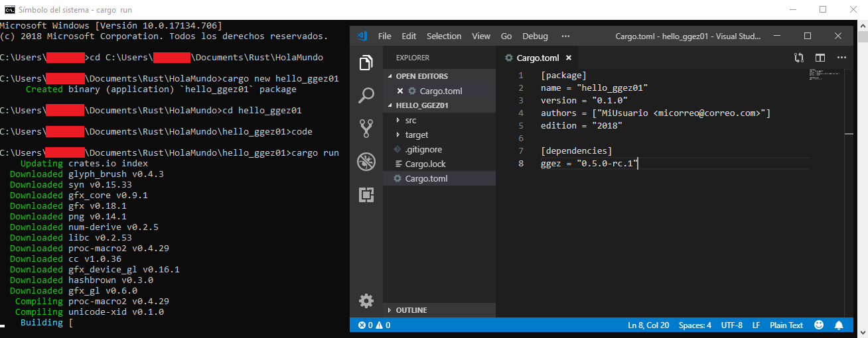
Task: Minimize the VS Code window
Action: (x=778, y=36)
